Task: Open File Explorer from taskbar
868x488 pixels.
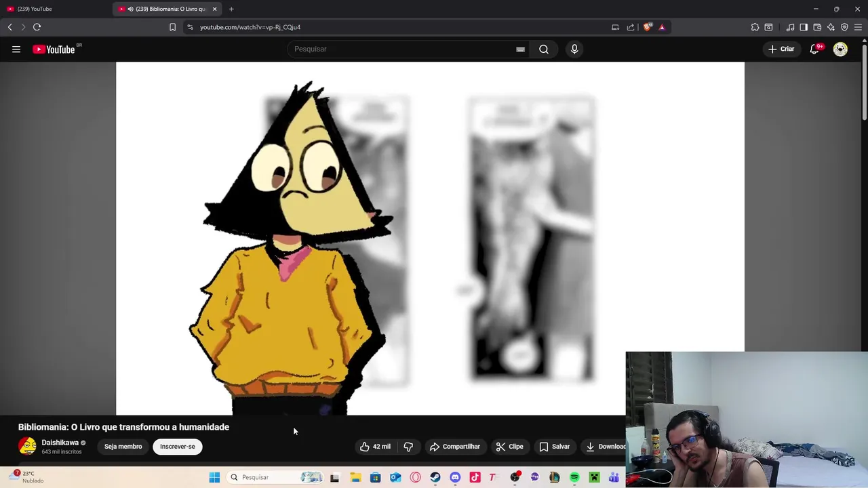Action: (355, 478)
